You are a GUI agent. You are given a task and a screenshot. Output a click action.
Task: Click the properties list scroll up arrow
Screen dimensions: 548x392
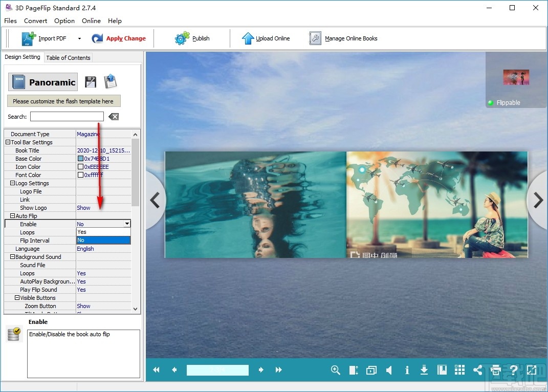(x=135, y=134)
